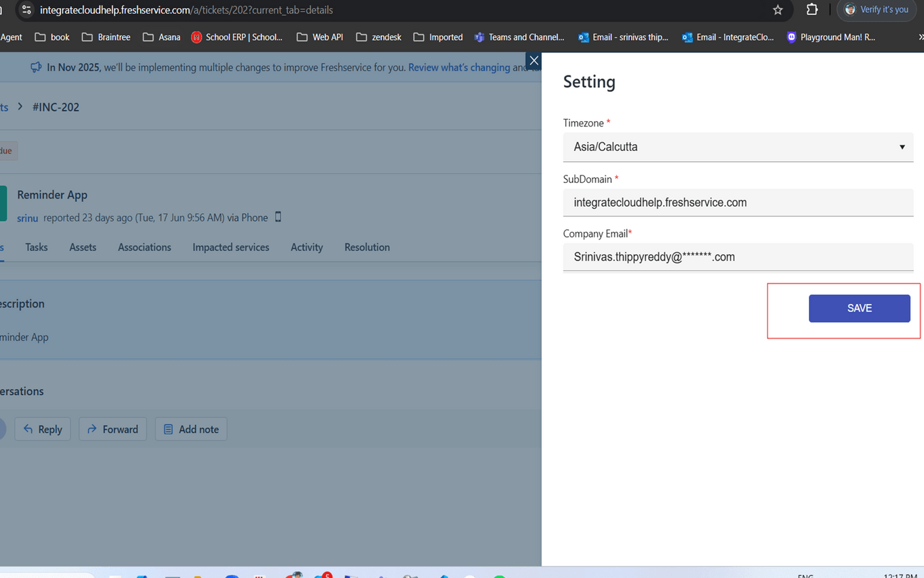This screenshot has height=578, width=924.
Task: Click the phone source icon near via Phone
Action: point(278,218)
